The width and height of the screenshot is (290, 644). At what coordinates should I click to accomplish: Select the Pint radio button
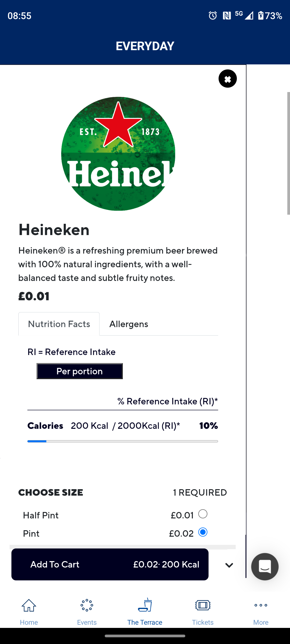coord(203,532)
